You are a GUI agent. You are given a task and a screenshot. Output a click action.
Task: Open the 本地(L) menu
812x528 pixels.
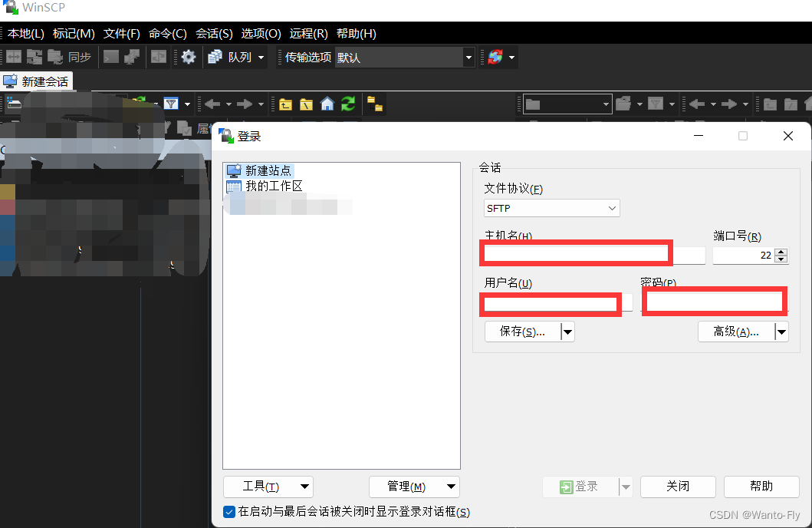point(26,34)
